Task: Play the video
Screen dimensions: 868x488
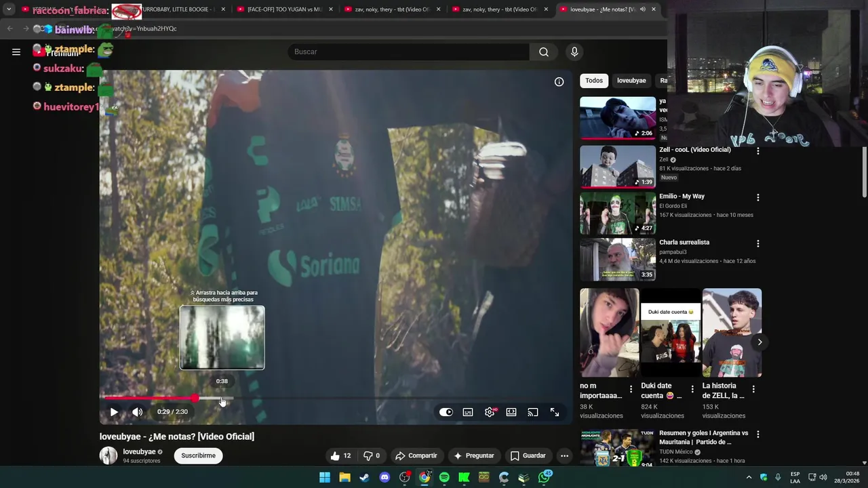Action: (114, 412)
